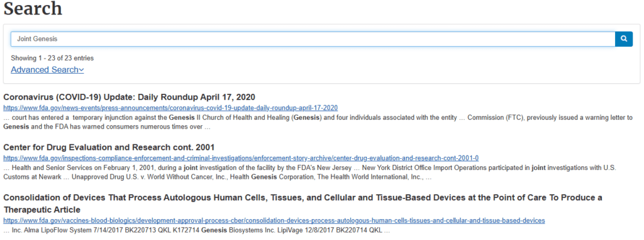644x240 pixels.
Task: Click the snippet mentioning Genesis II Church
Action: pyautogui.click(x=318, y=122)
